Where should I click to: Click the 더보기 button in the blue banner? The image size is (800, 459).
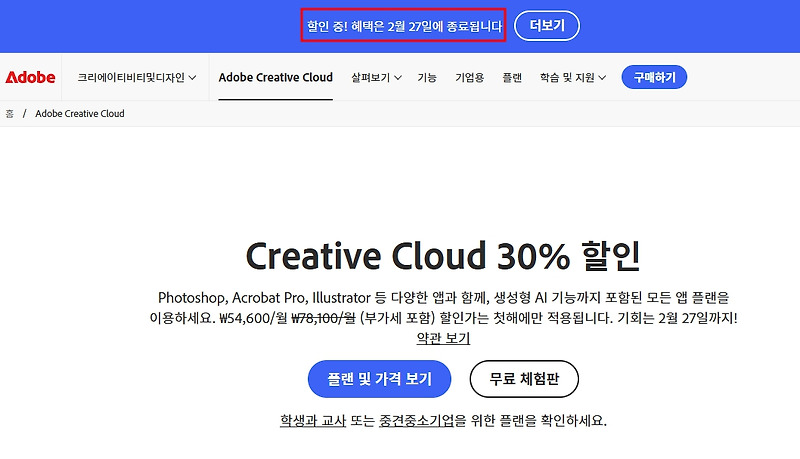[546, 26]
